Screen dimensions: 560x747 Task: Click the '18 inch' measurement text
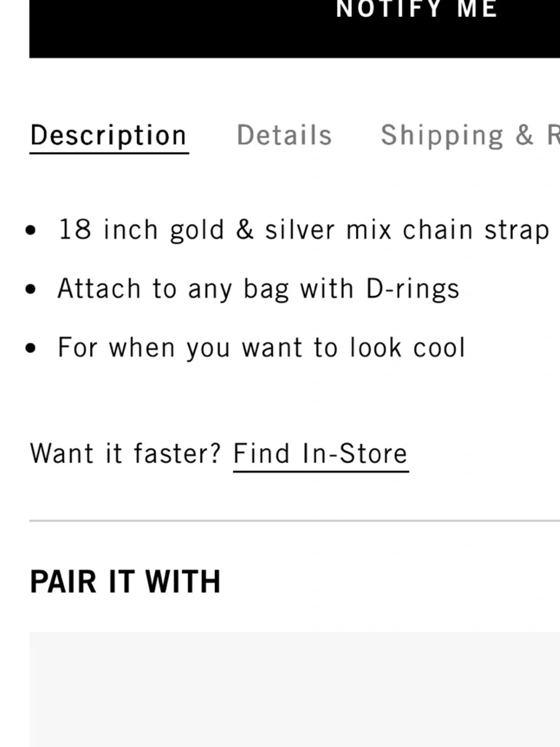point(108,230)
